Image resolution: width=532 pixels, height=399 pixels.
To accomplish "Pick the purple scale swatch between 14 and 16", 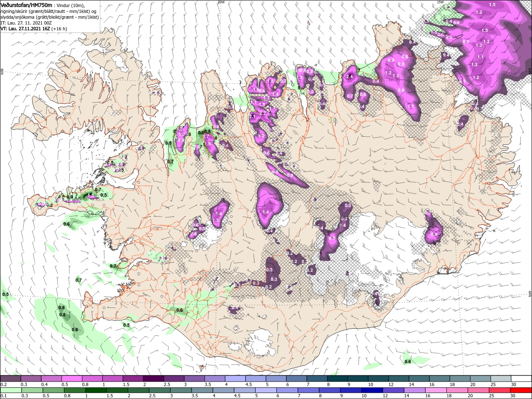I will (420, 379).
